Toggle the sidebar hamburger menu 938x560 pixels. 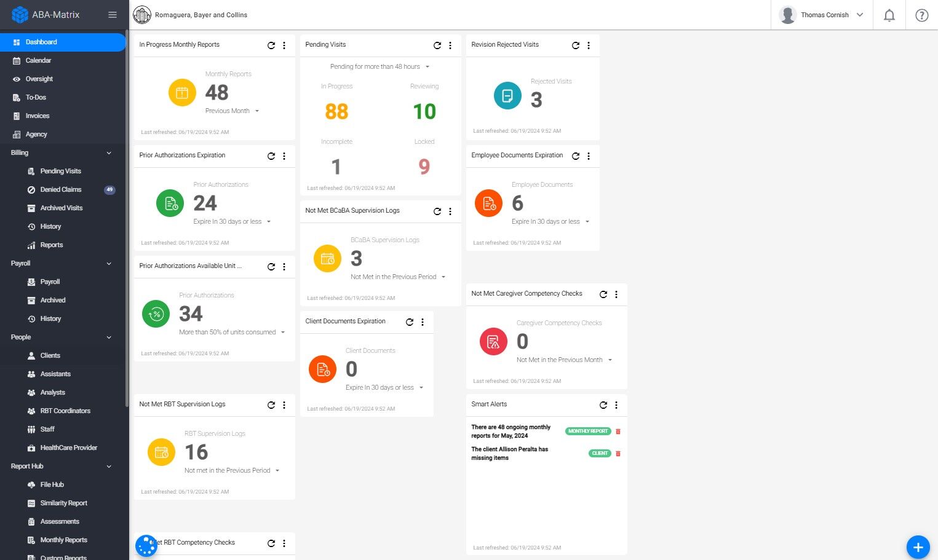113,15
